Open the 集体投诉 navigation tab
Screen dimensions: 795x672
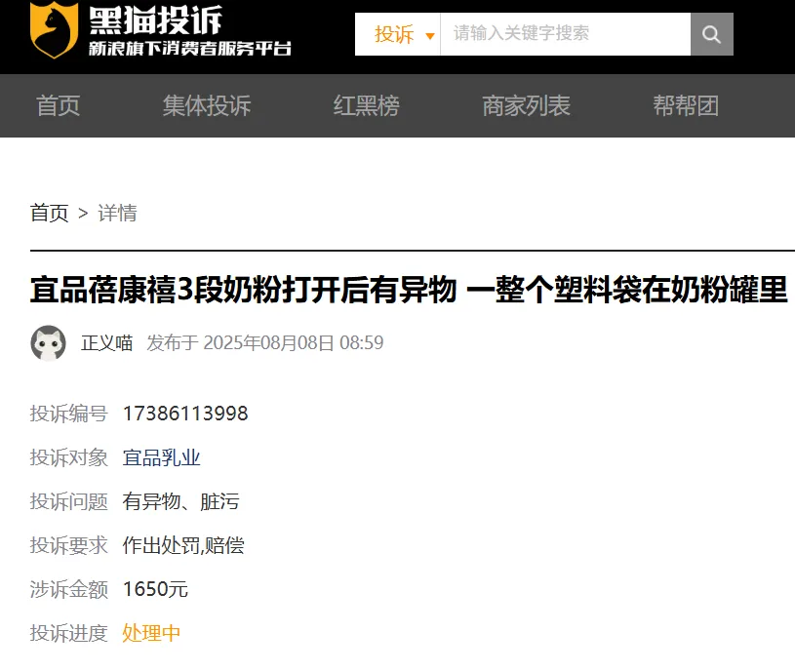click(207, 105)
